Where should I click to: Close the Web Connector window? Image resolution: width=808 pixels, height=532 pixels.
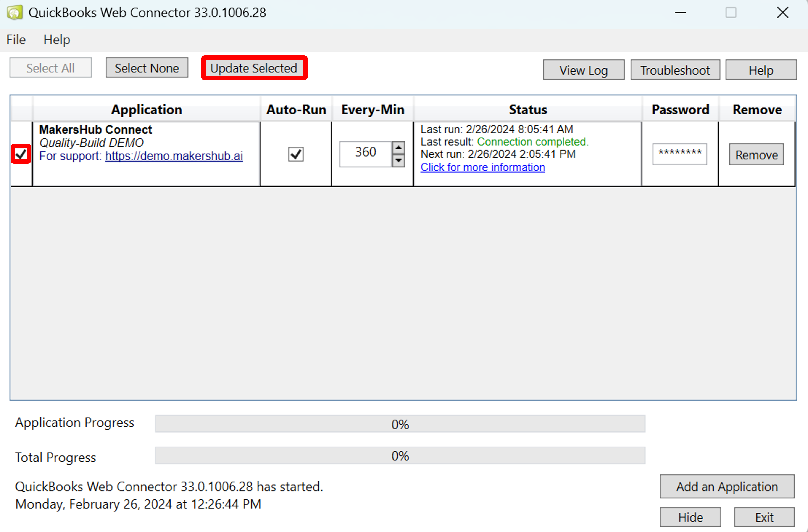point(782,13)
